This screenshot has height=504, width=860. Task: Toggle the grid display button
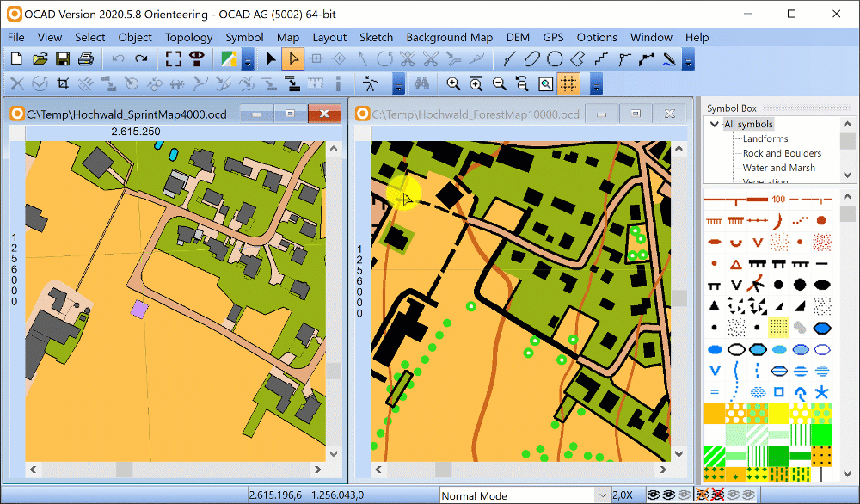click(568, 84)
